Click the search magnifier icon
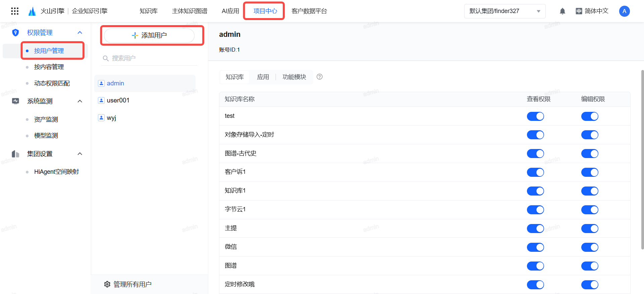644x294 pixels. pyautogui.click(x=106, y=58)
